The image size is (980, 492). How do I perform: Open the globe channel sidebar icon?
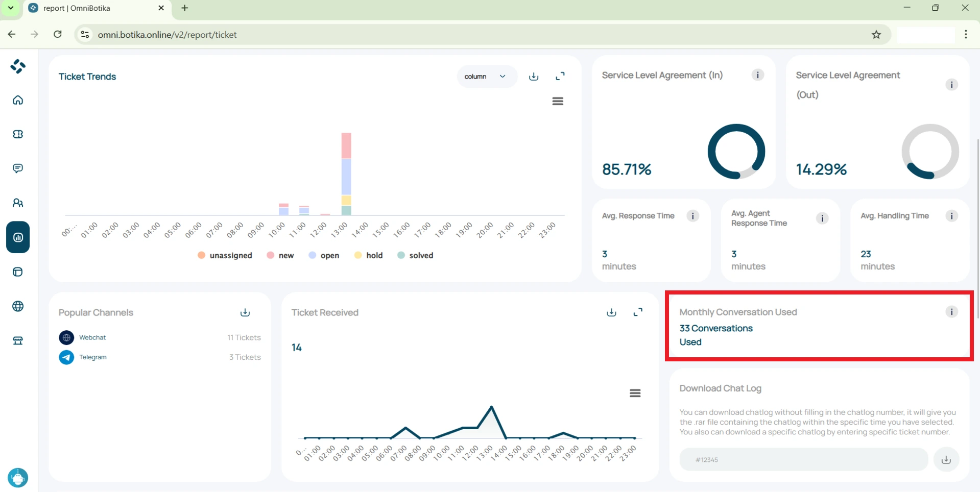pyautogui.click(x=18, y=306)
